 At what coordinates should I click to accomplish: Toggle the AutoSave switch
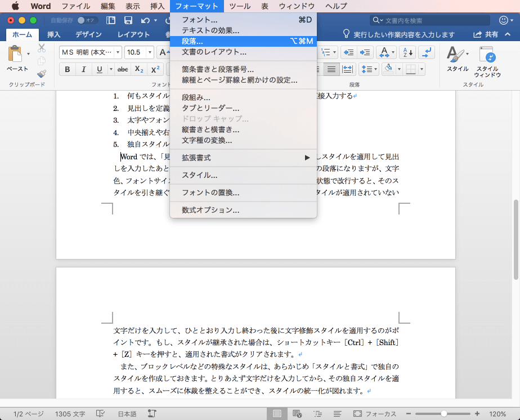(x=87, y=20)
